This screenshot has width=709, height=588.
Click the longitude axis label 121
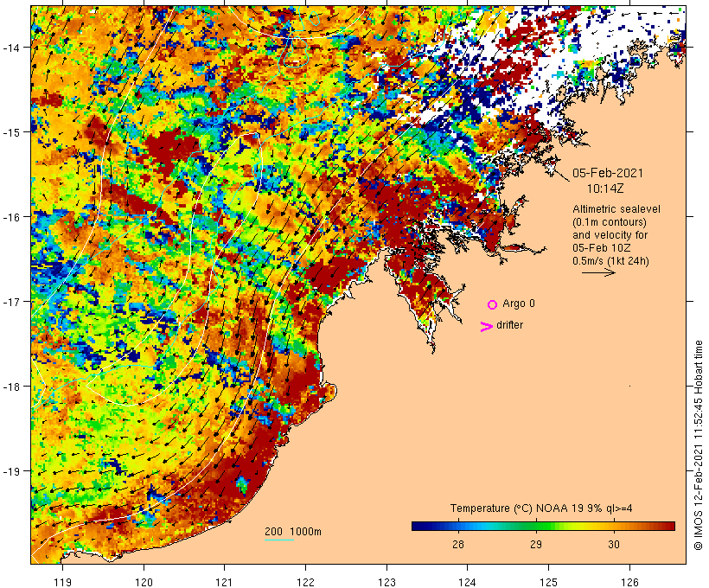(225, 582)
